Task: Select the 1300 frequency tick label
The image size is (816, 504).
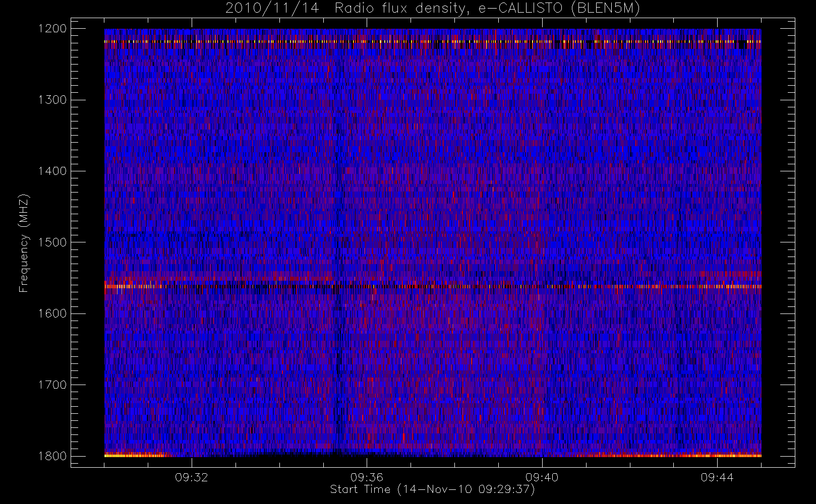Action: (52, 100)
